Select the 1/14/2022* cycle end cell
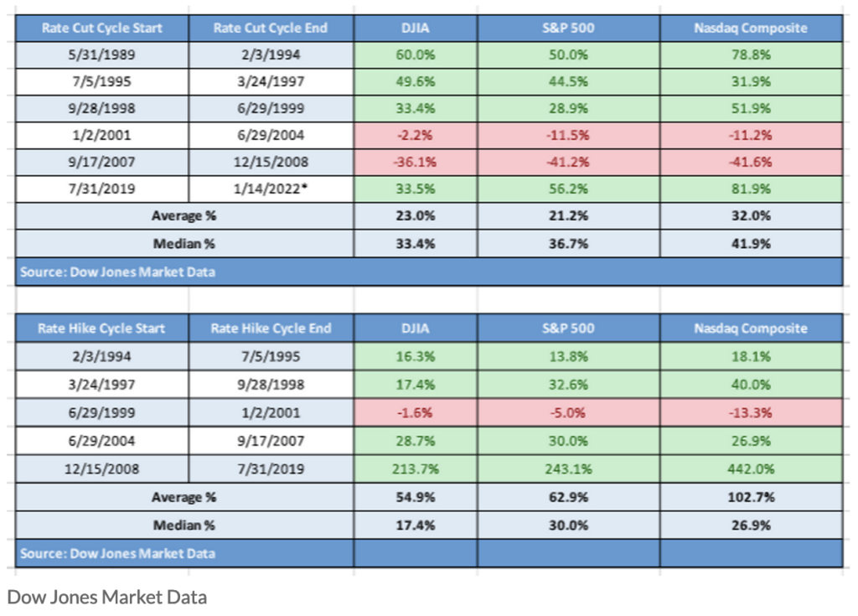This screenshot has height=616, width=858. point(271,189)
